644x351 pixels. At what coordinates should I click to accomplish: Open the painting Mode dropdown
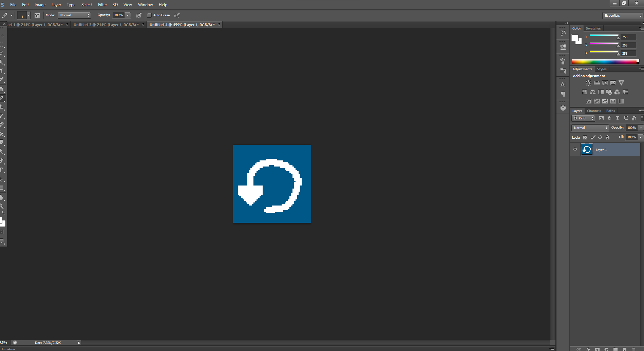click(74, 15)
